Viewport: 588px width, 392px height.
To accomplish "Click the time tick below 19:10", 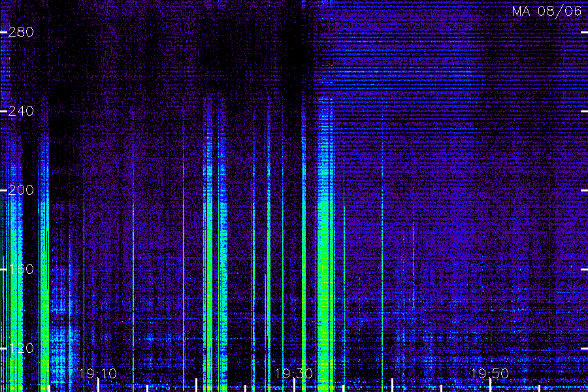I will [x=98, y=385].
